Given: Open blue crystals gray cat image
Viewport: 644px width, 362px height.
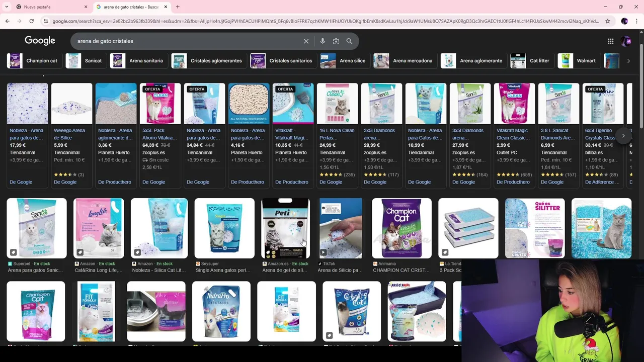Looking at the screenshot, I should (601, 228).
